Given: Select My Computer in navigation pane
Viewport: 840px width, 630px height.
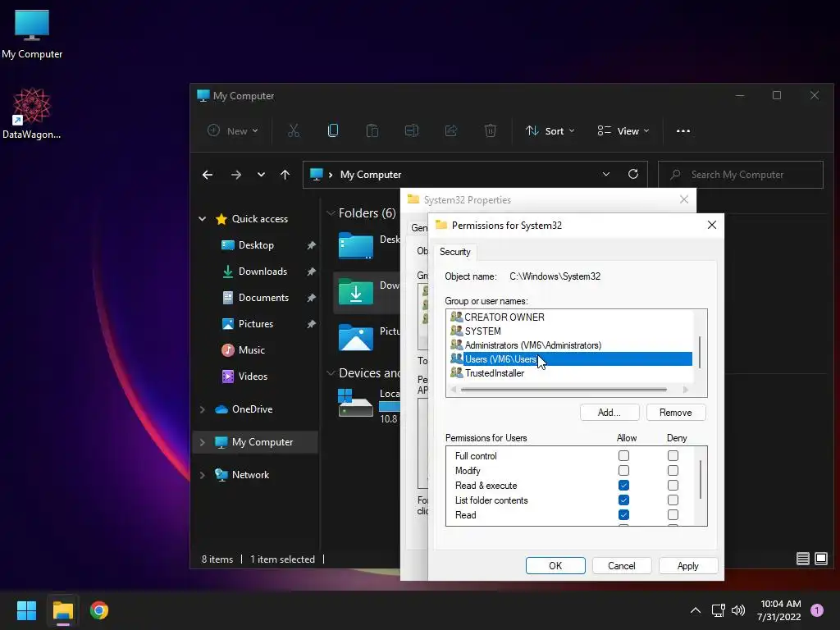Looking at the screenshot, I should 256,442.
